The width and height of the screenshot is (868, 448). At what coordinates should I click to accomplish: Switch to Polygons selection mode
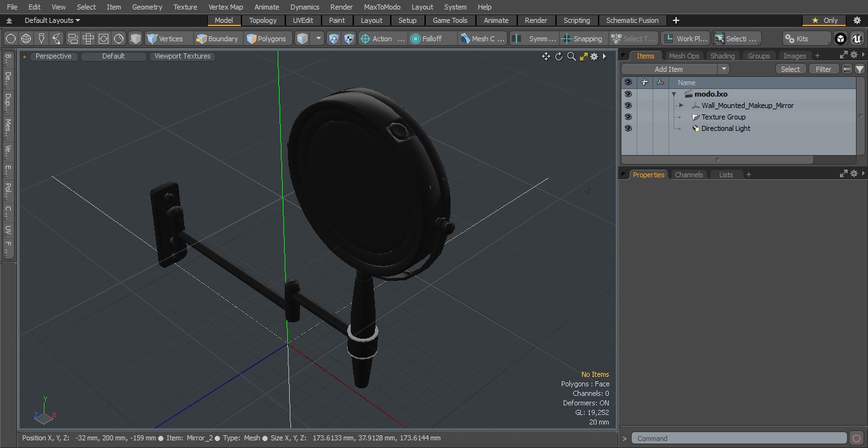pos(267,39)
